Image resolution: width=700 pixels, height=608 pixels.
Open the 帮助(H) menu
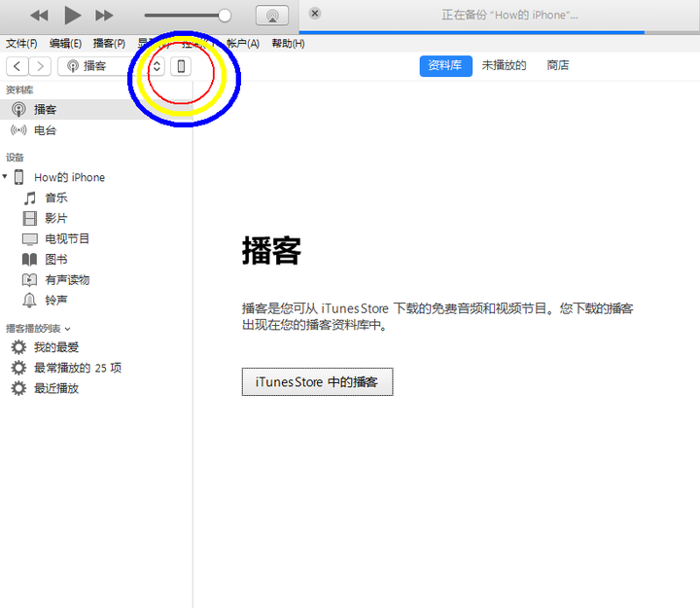click(x=288, y=44)
